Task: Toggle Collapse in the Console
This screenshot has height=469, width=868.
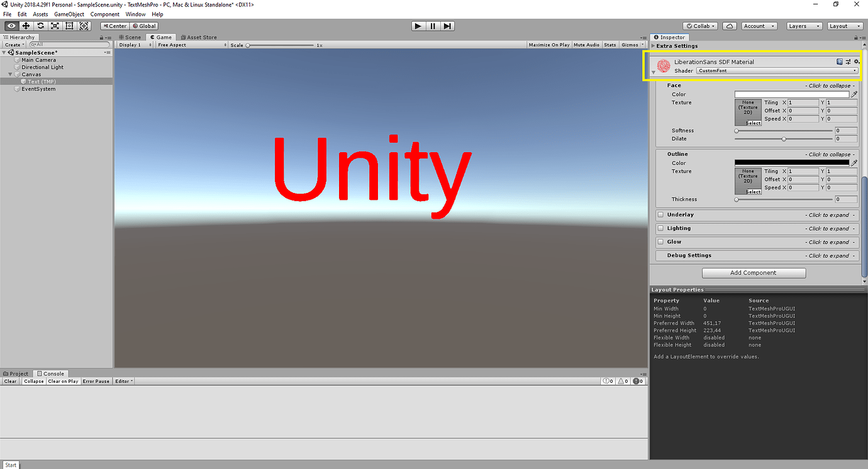Action: click(x=34, y=381)
